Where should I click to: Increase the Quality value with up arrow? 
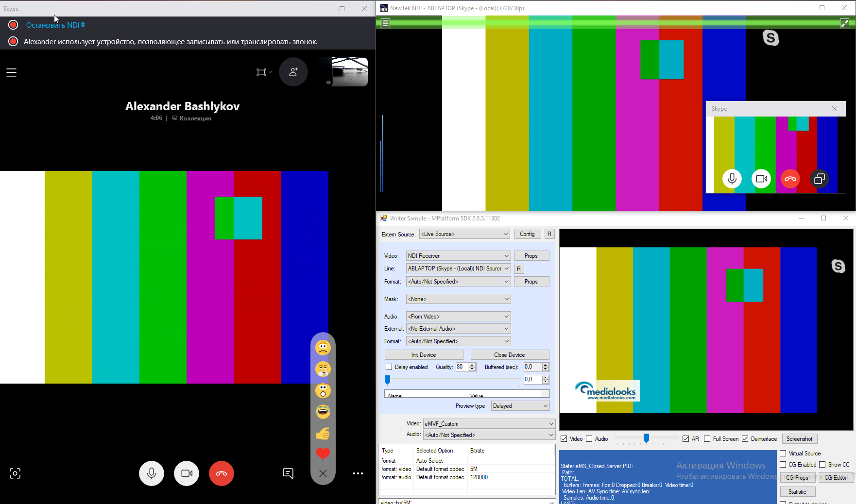472,365
